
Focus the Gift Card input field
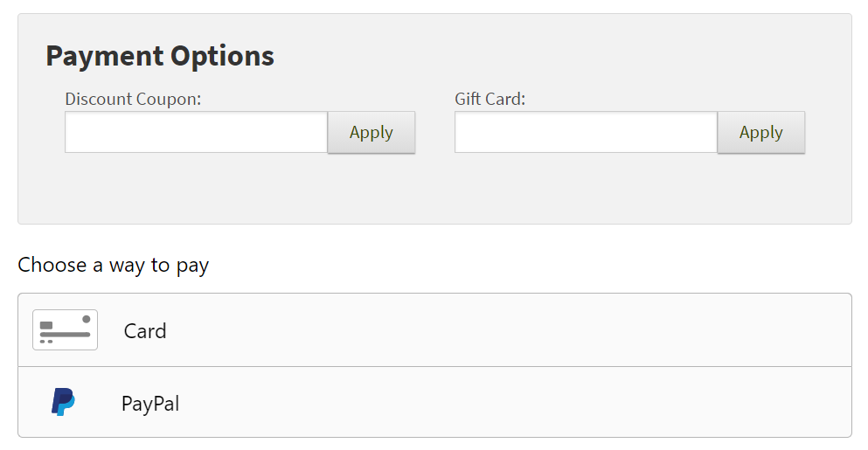pyautogui.click(x=586, y=132)
